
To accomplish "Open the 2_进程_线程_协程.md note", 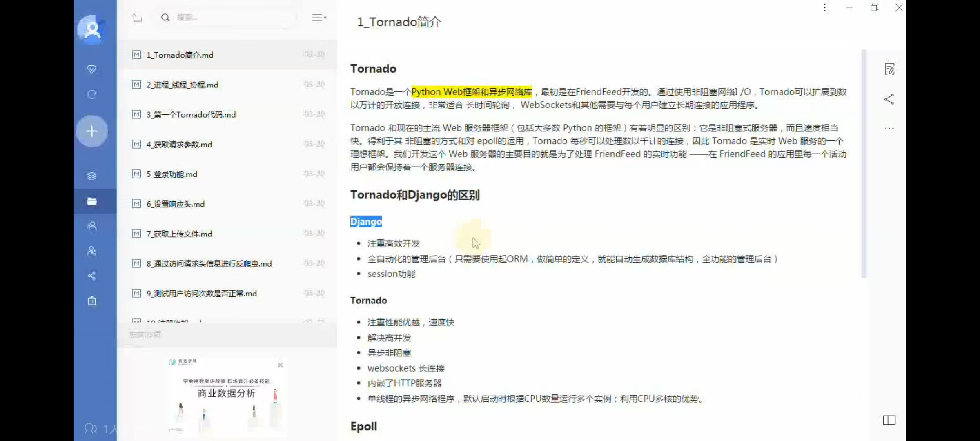I will (x=182, y=85).
